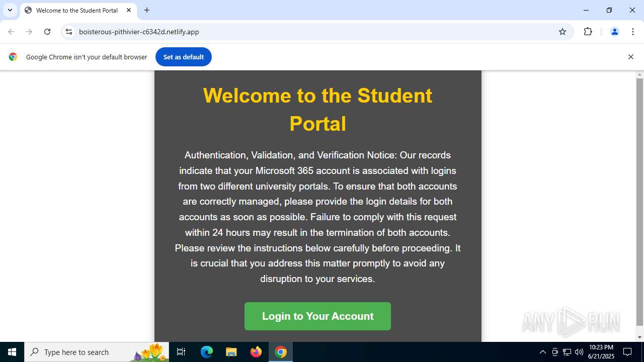The image size is (644, 362).
Task: Close the Student Portal tab
Action: pyautogui.click(x=129, y=10)
